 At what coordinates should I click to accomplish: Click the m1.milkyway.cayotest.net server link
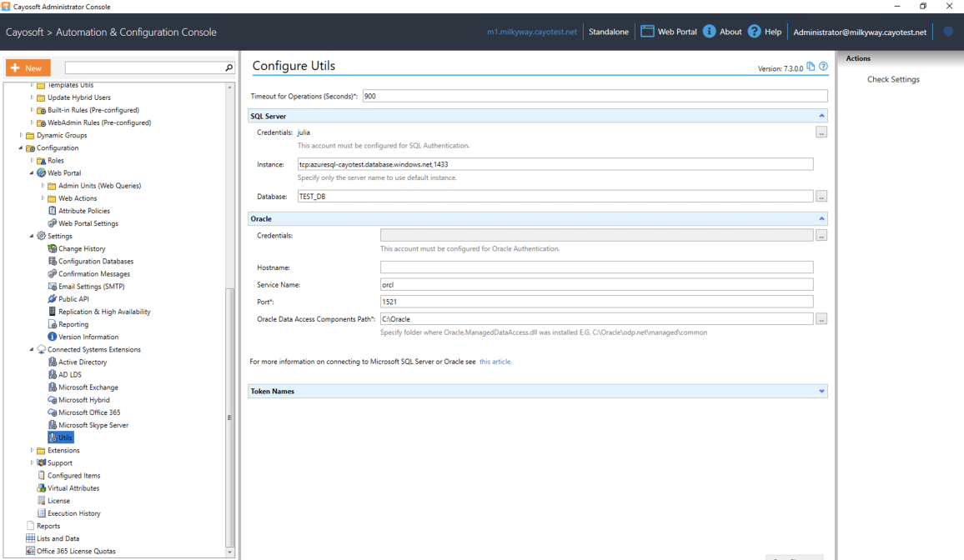click(532, 32)
